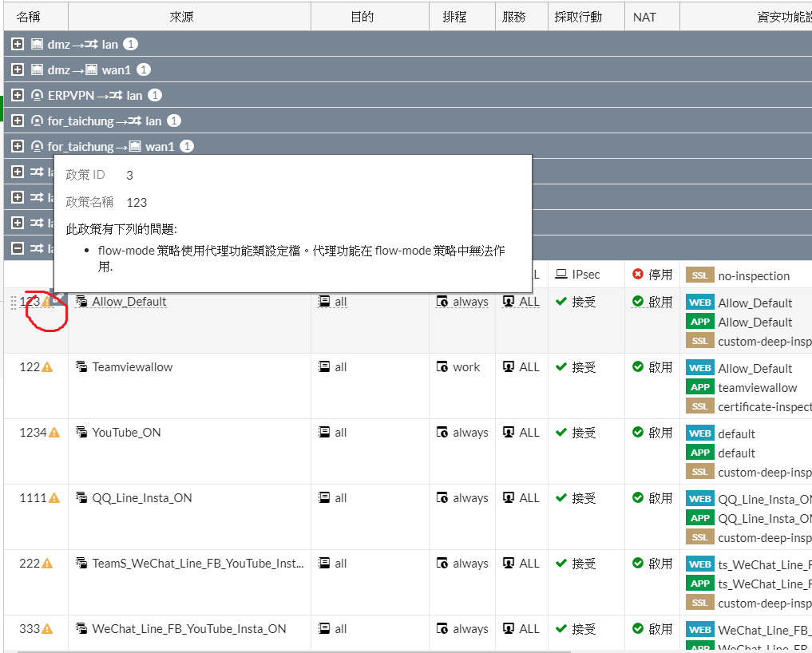This screenshot has width=812, height=653.
Task: Click the YouTube_ON source address icon
Action: point(81,432)
